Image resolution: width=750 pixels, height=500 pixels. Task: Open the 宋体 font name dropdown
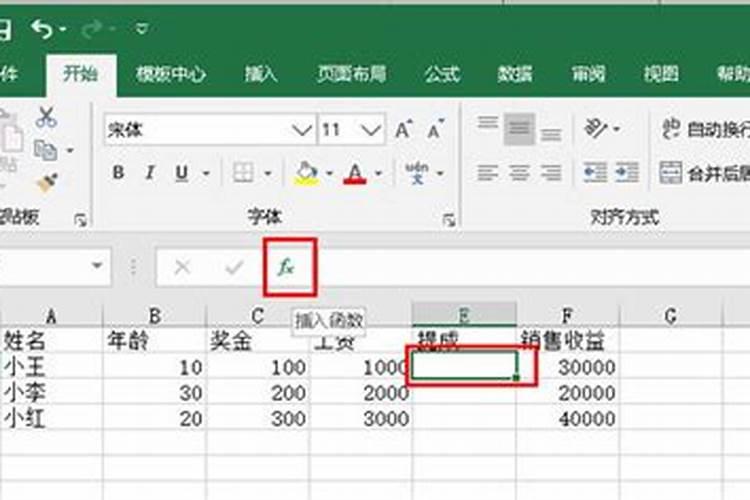point(302,130)
